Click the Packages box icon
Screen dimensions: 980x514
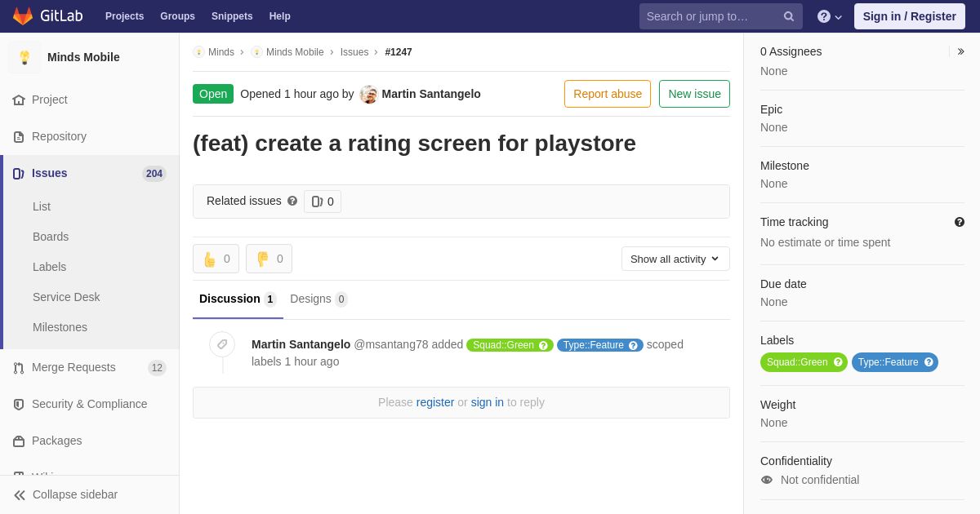click(x=19, y=441)
